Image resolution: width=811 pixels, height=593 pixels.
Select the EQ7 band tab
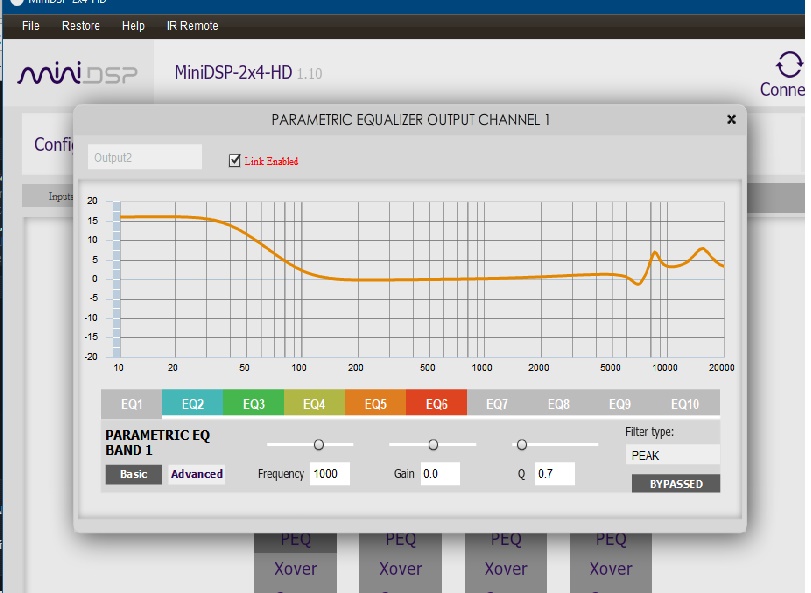click(x=497, y=404)
